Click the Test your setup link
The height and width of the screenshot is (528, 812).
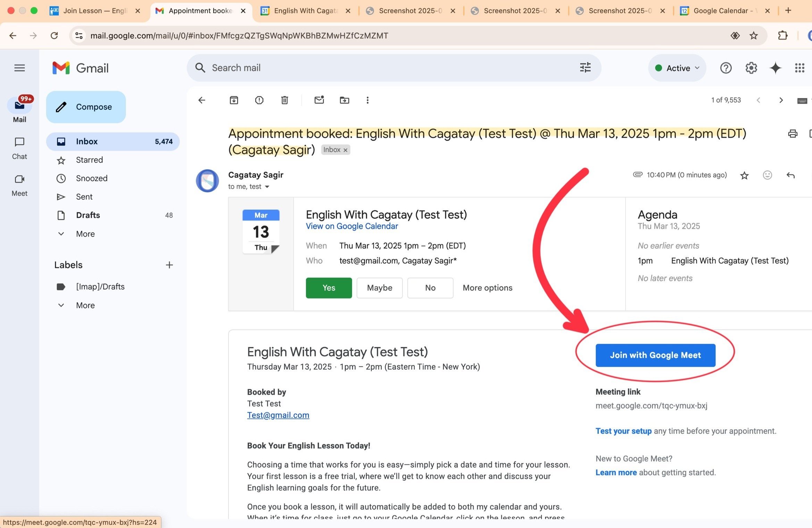click(x=623, y=431)
